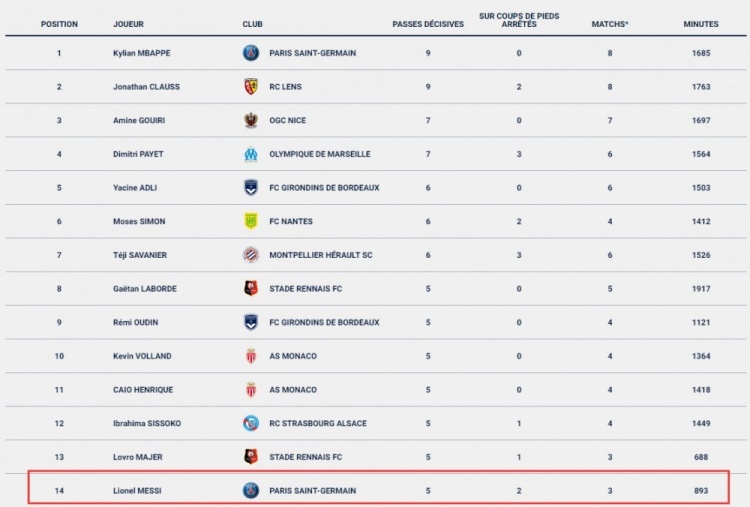Sort by the Passes Décisives column header
The height and width of the screenshot is (507, 750).
point(428,24)
